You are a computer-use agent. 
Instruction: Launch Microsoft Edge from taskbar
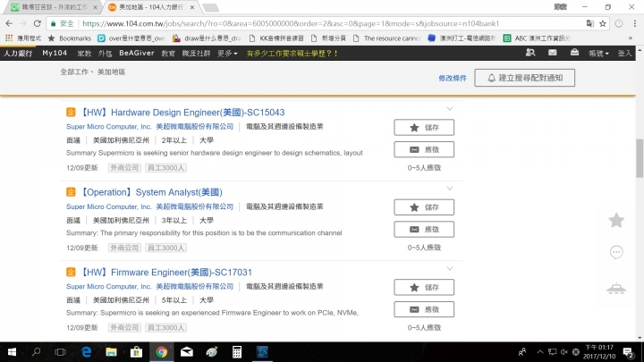pos(86,352)
